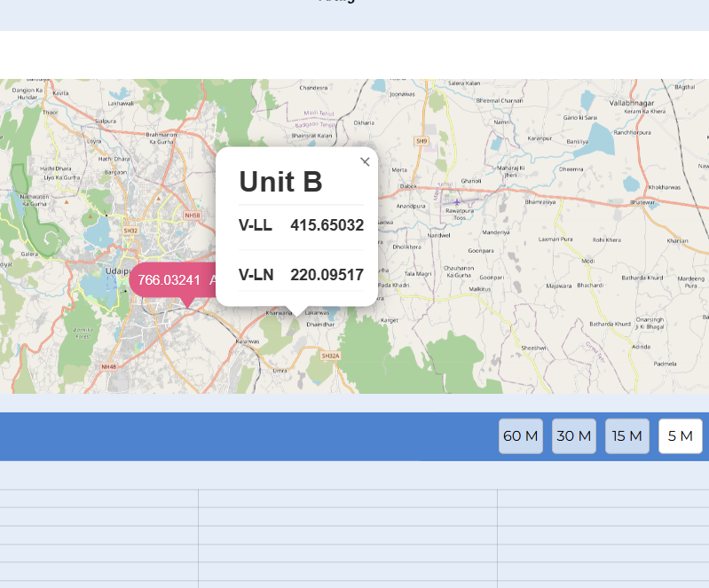Click the Sheeshwi place label
This screenshot has height=588, width=709.
tap(534, 348)
